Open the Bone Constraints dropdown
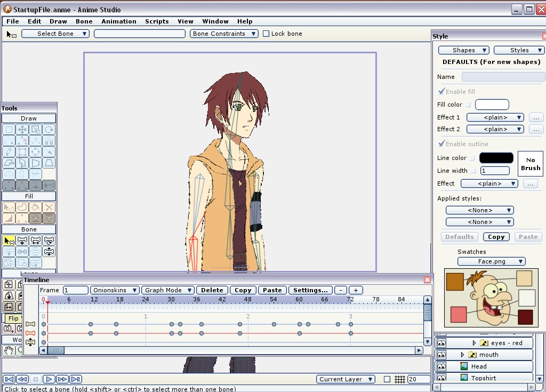The height and width of the screenshot is (392, 546). click(222, 34)
